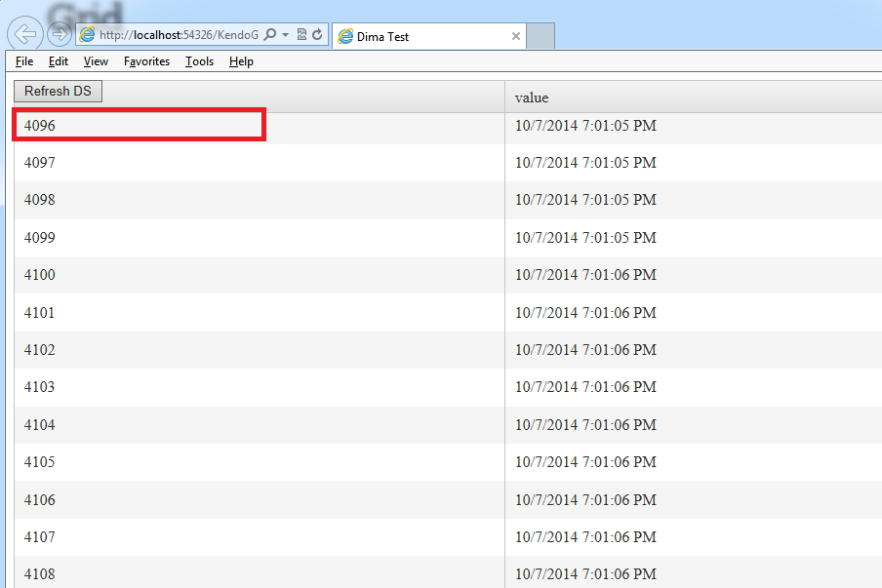Screen dimensions: 882x588
Task: Open the File menu
Action: (24, 61)
